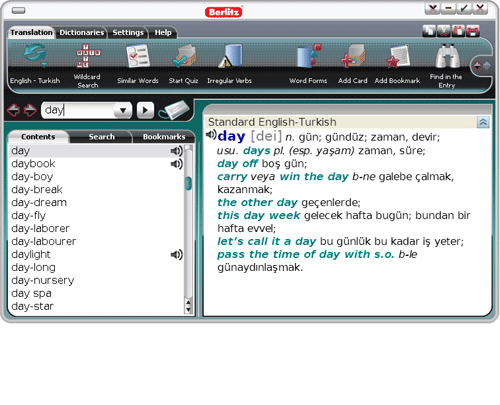Click the small window menu button top-left
Viewport: 500px width, 405px height.
tap(19, 11)
